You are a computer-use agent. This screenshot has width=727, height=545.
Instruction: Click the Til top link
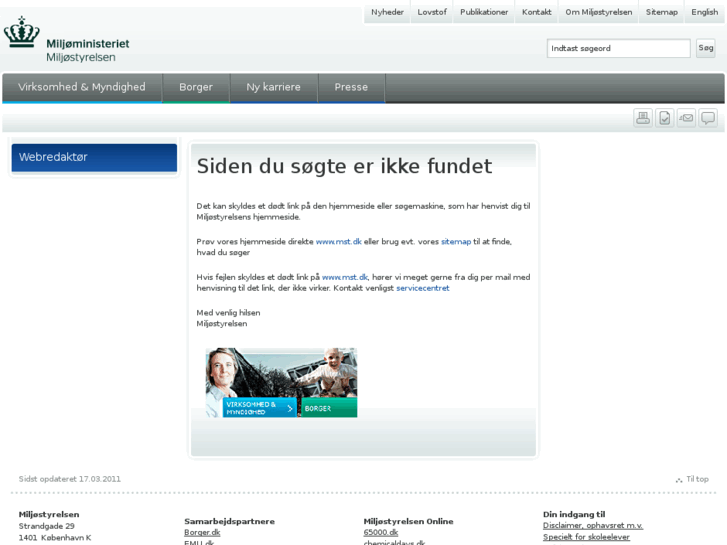coord(697,479)
